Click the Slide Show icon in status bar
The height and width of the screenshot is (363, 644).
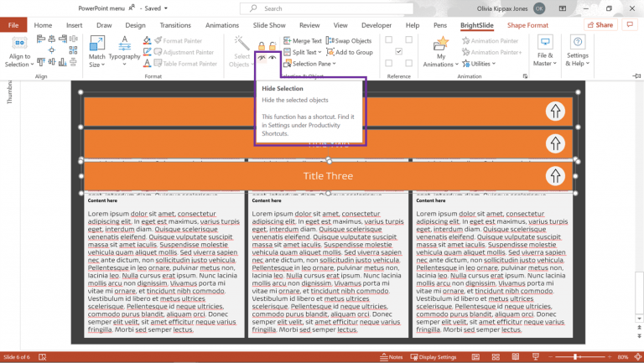pos(536,357)
